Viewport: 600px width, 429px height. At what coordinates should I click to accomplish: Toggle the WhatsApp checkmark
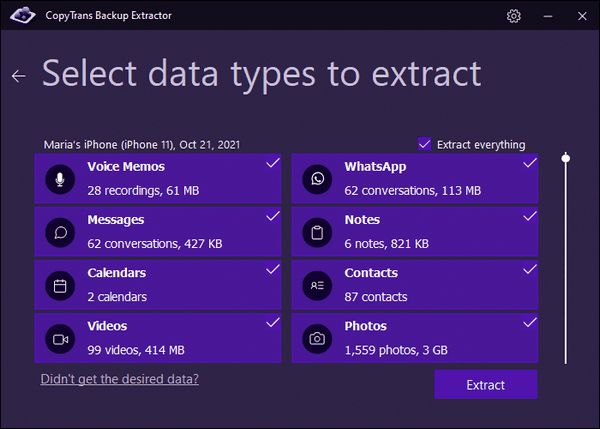pos(530,163)
